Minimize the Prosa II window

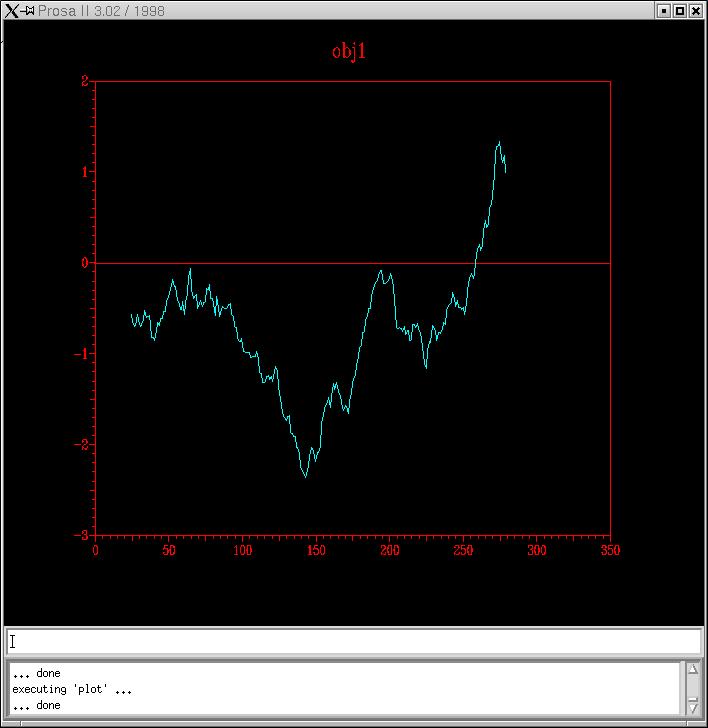[x=662, y=11]
